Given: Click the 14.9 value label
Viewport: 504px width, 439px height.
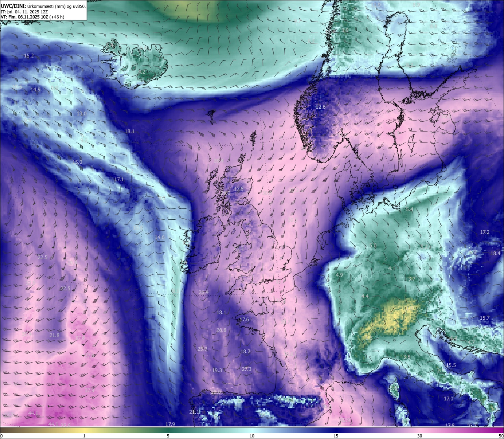Looking at the screenshot, I should [x=35, y=90].
